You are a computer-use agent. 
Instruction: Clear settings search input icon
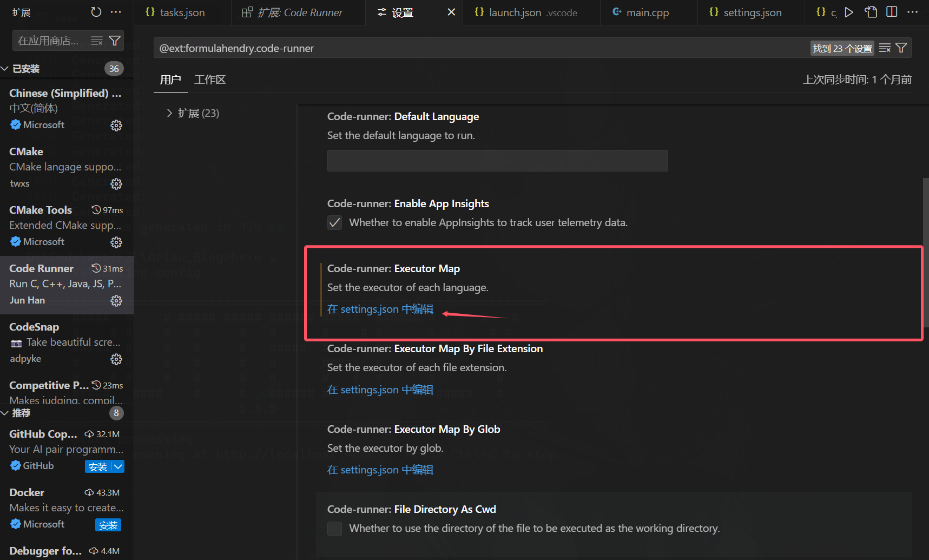click(885, 48)
